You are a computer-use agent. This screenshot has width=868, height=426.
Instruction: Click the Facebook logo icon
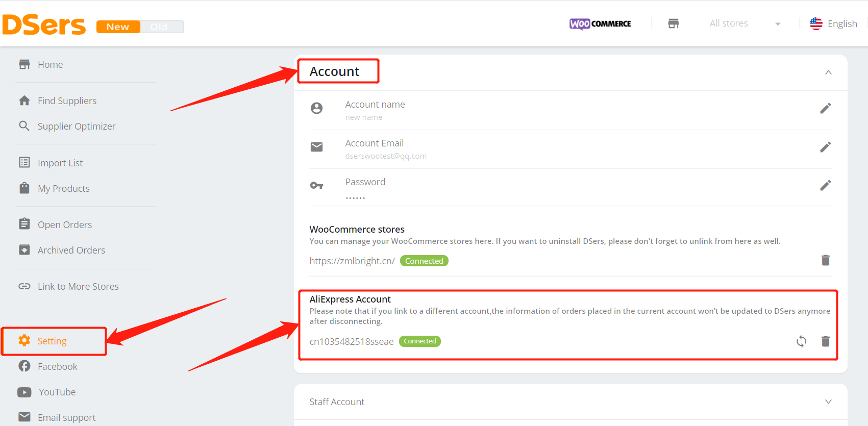(x=24, y=366)
